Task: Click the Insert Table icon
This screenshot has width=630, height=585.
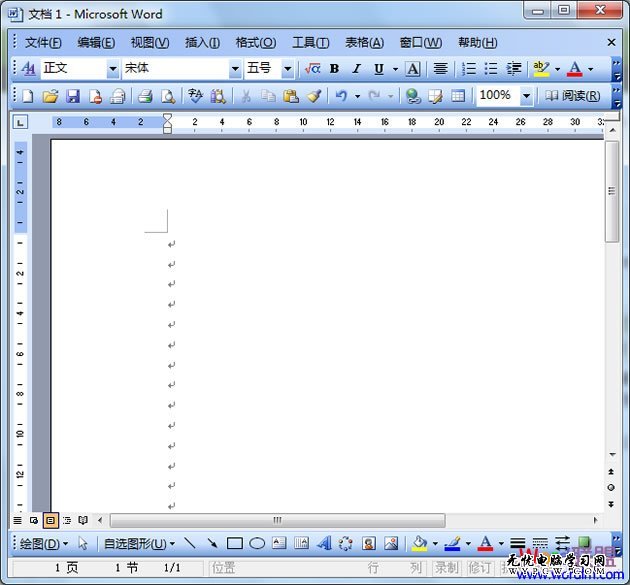Action: pyautogui.click(x=458, y=96)
